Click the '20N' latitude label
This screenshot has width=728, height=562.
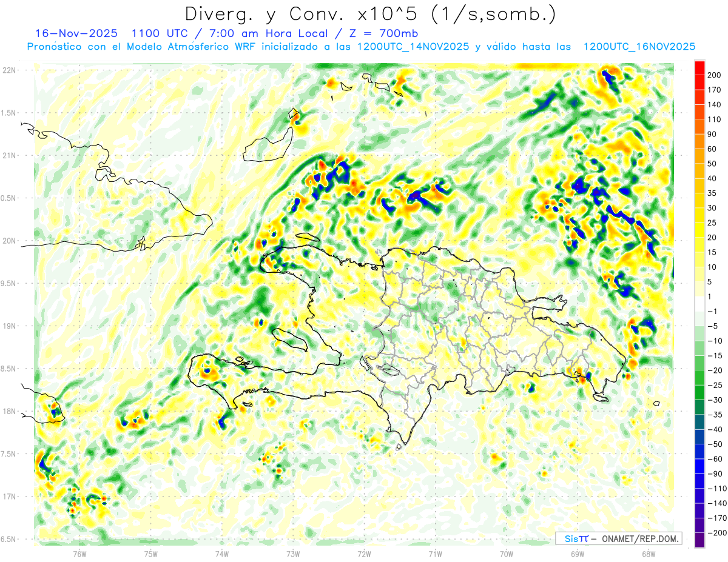point(8,241)
